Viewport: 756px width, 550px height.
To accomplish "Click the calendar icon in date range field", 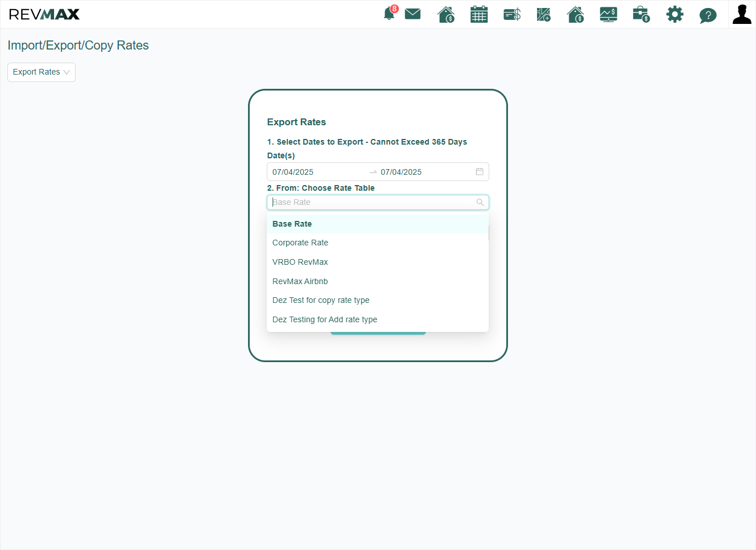I will point(480,171).
